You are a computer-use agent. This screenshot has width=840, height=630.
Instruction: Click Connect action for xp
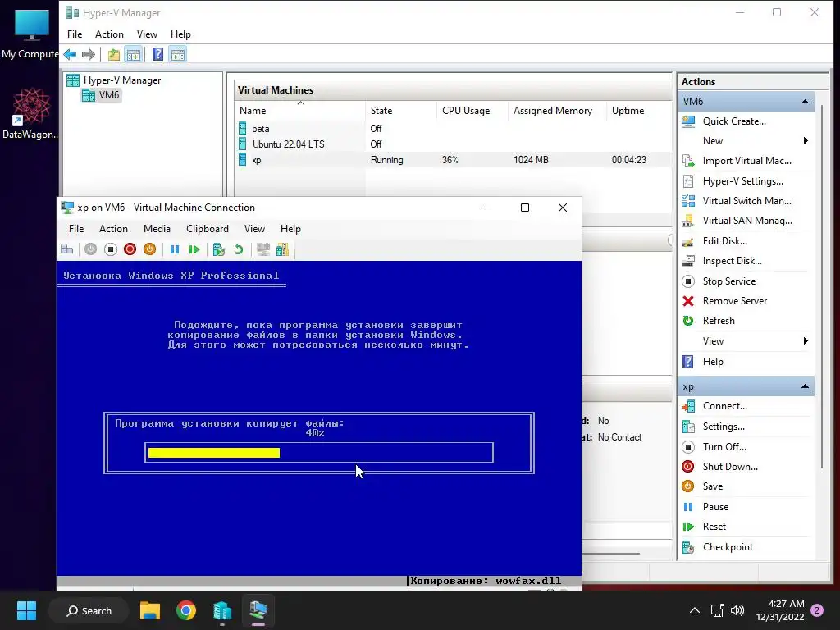tap(725, 406)
